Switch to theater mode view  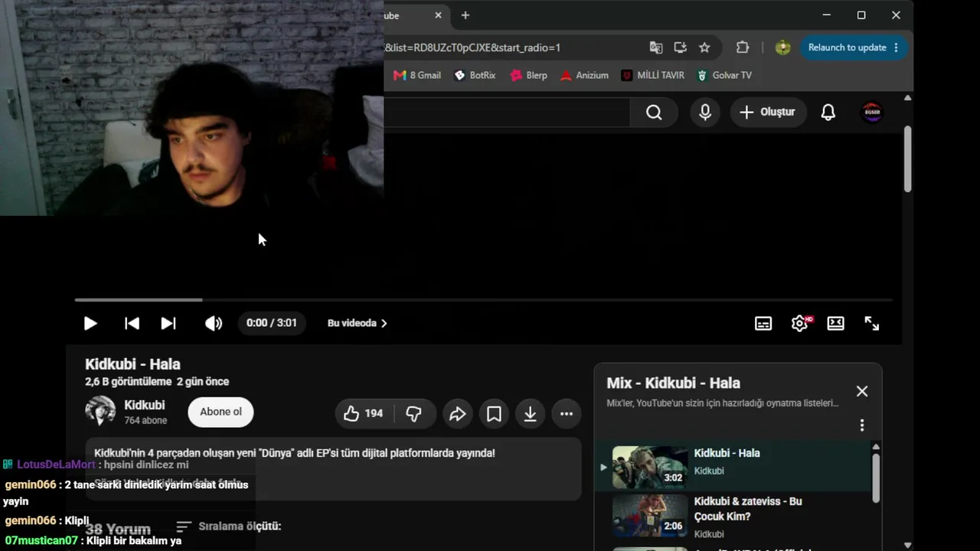(x=835, y=323)
